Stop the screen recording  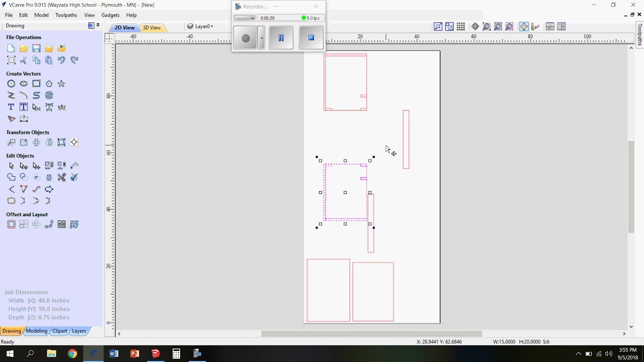coord(311,38)
